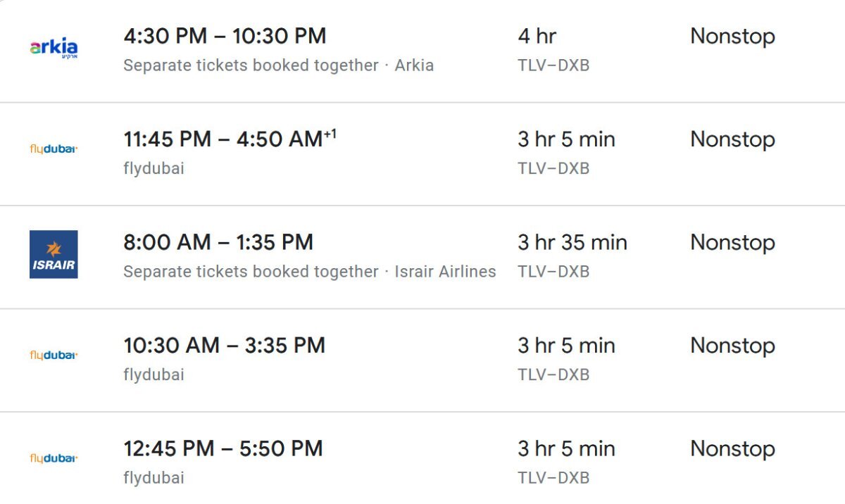Click the flydubai logo on 12:45 PM flight
This screenshot has width=845, height=504.
coord(54,458)
